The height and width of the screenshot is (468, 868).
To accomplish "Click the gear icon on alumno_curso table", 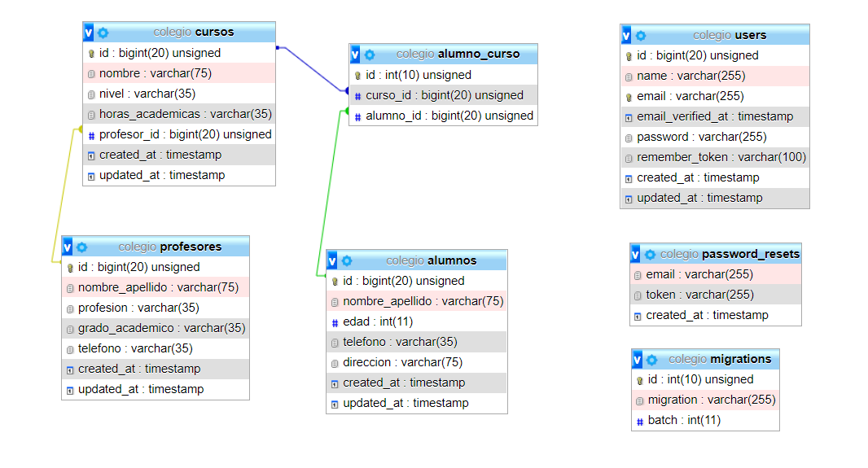I will (369, 55).
